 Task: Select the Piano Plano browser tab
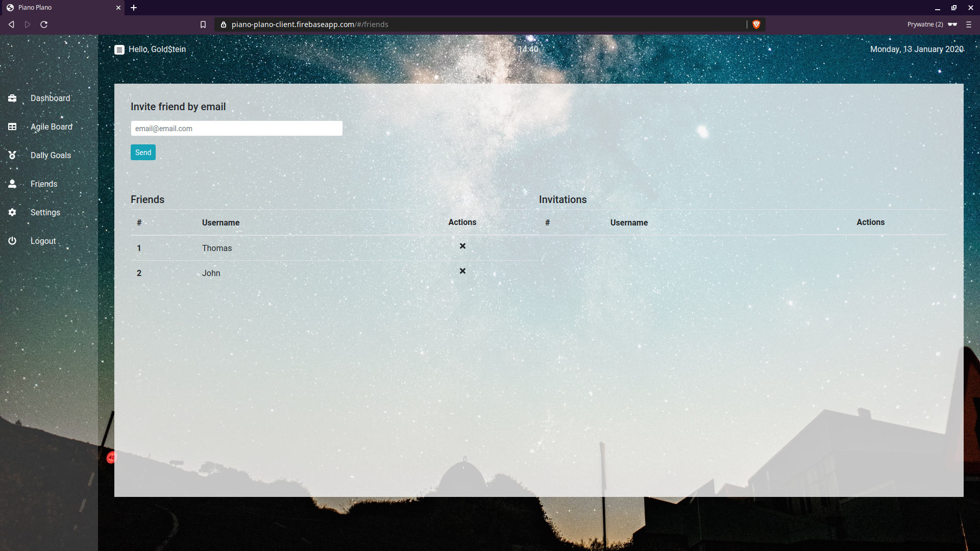coord(56,8)
